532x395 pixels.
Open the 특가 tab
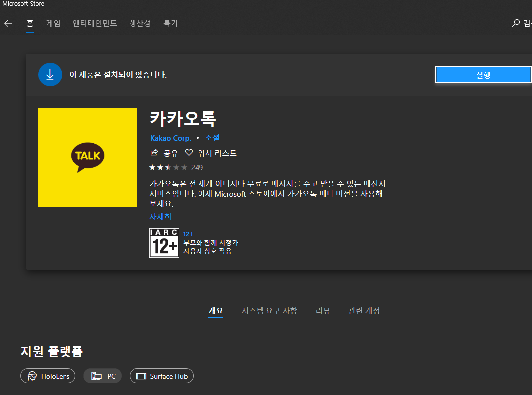pos(171,23)
